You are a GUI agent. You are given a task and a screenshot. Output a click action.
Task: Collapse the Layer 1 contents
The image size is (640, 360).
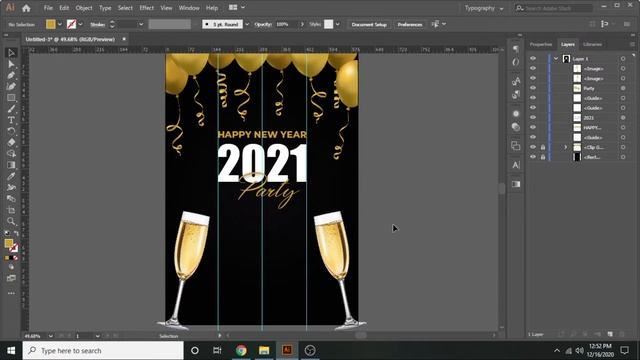(x=556, y=58)
